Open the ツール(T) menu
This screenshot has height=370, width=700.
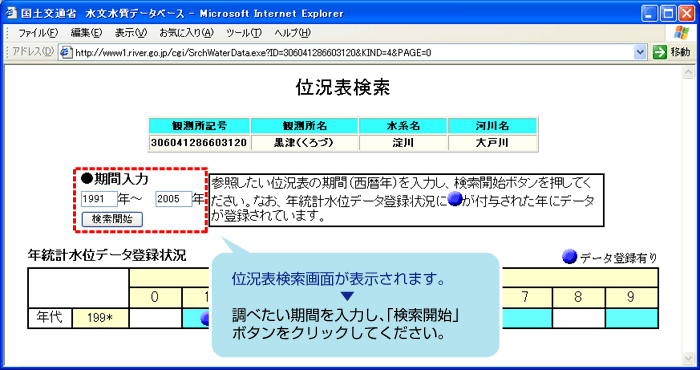point(244,33)
